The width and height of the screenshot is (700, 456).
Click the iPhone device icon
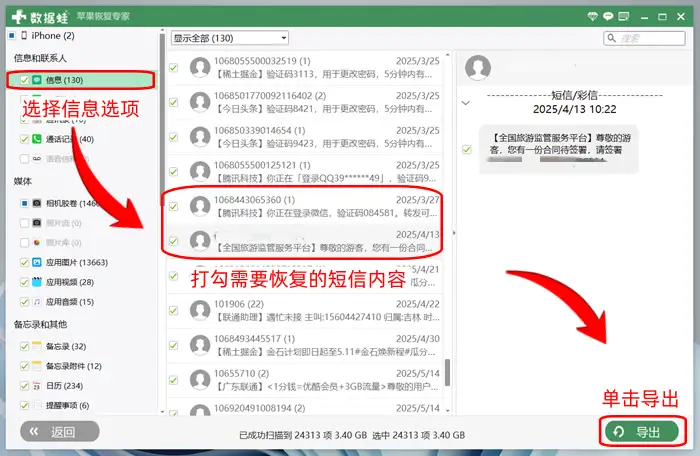tap(24, 35)
